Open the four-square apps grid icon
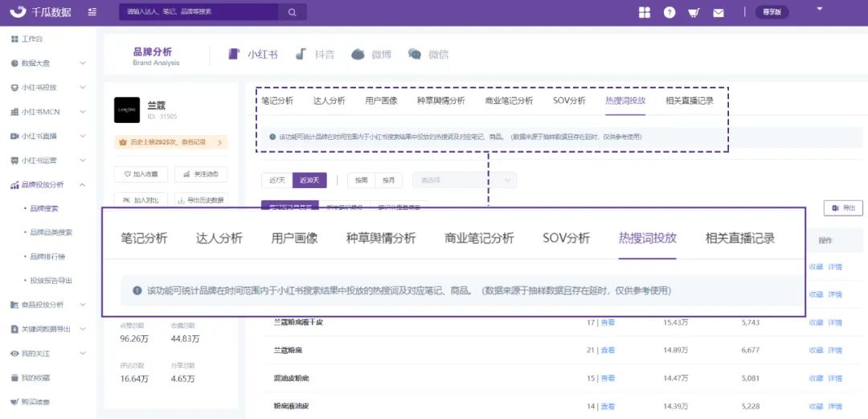 coord(645,12)
